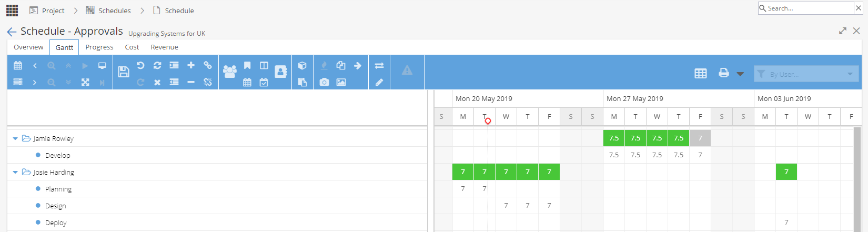Save the schedule with floppy disk icon
The image size is (868, 232).
124,72
